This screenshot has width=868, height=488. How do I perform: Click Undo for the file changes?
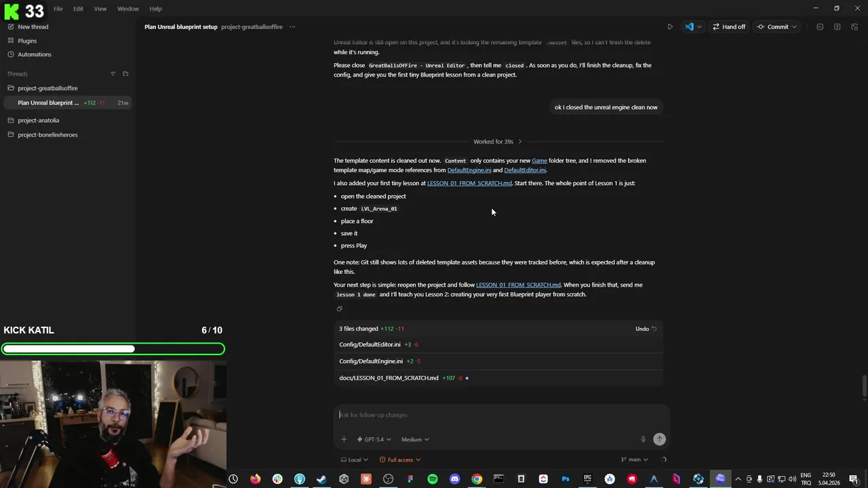tap(646, 329)
